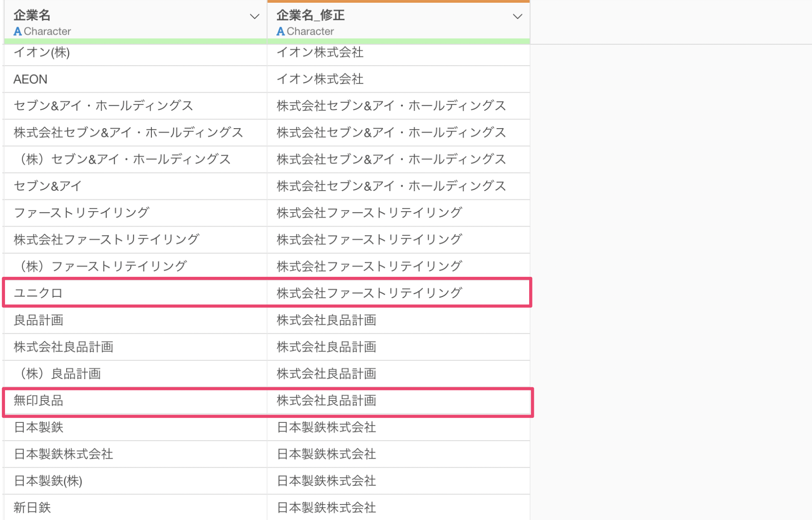Select the 企業名_修正 column header
The height and width of the screenshot is (520, 812).
(x=310, y=15)
